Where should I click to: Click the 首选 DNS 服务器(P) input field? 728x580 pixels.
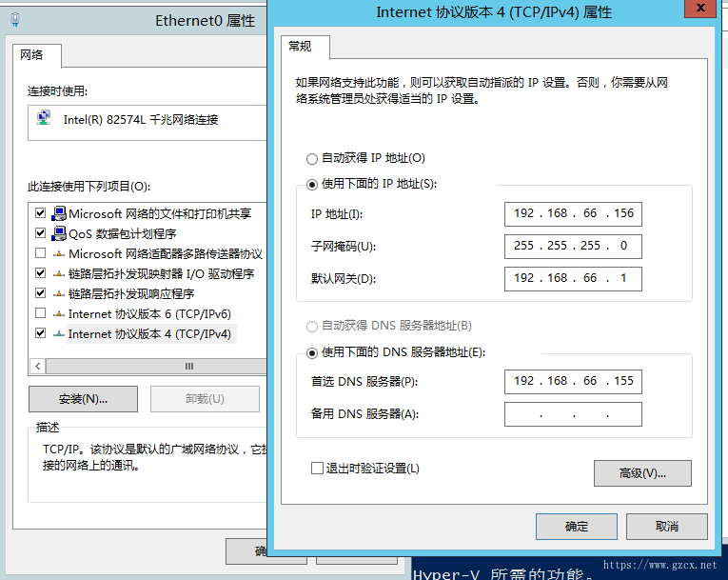[x=573, y=382]
